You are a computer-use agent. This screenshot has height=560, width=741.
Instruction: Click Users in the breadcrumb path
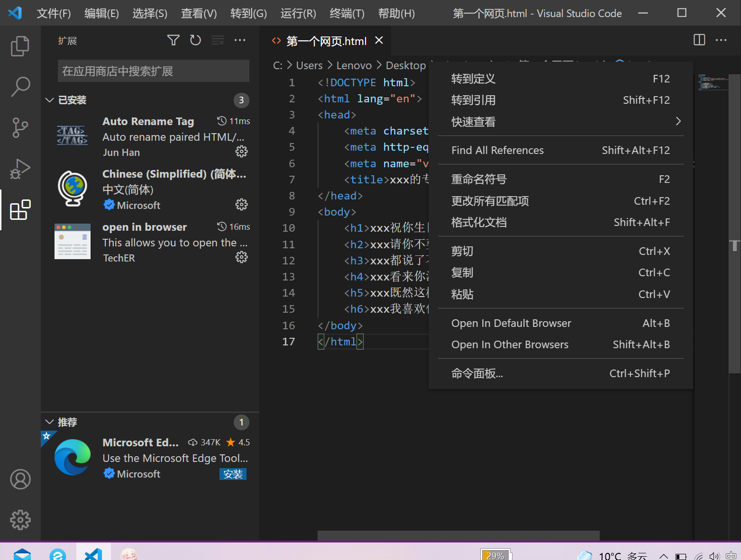(x=309, y=65)
